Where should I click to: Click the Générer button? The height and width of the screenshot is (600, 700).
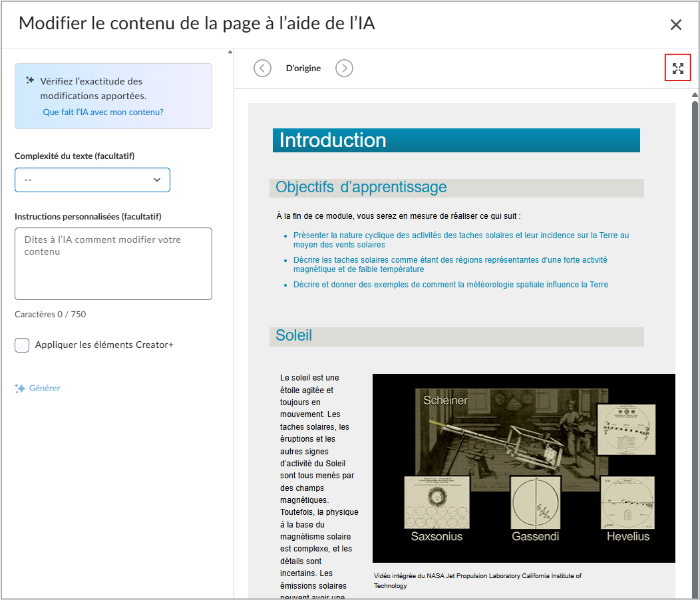tap(37, 388)
